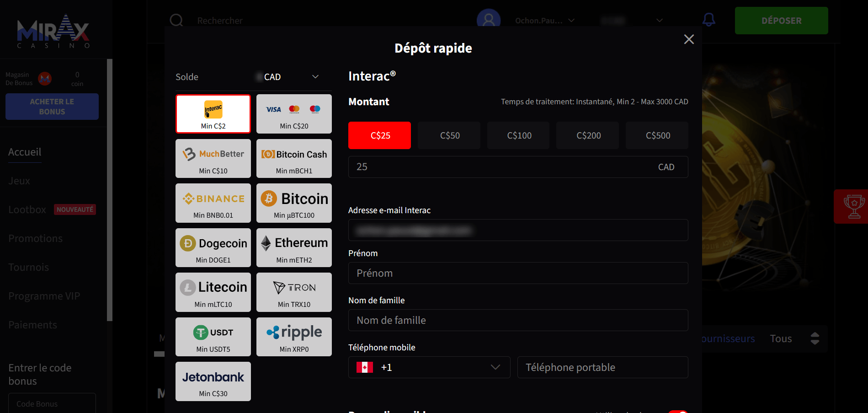This screenshot has height=413, width=868.
Task: Select the Interac payment method tile
Action: tap(213, 114)
